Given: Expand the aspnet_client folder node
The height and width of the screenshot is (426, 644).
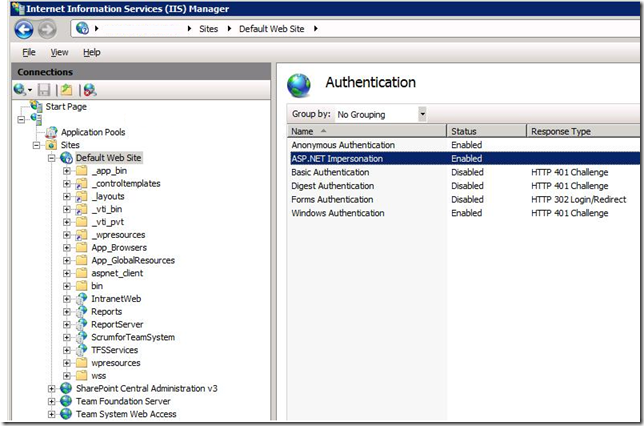Looking at the screenshot, I should click(67, 273).
